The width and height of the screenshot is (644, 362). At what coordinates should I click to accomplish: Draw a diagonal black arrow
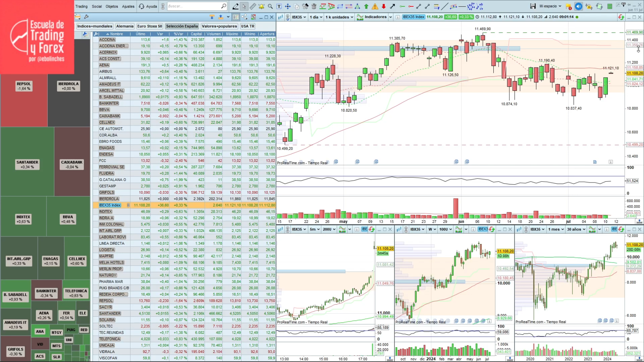point(393,6)
